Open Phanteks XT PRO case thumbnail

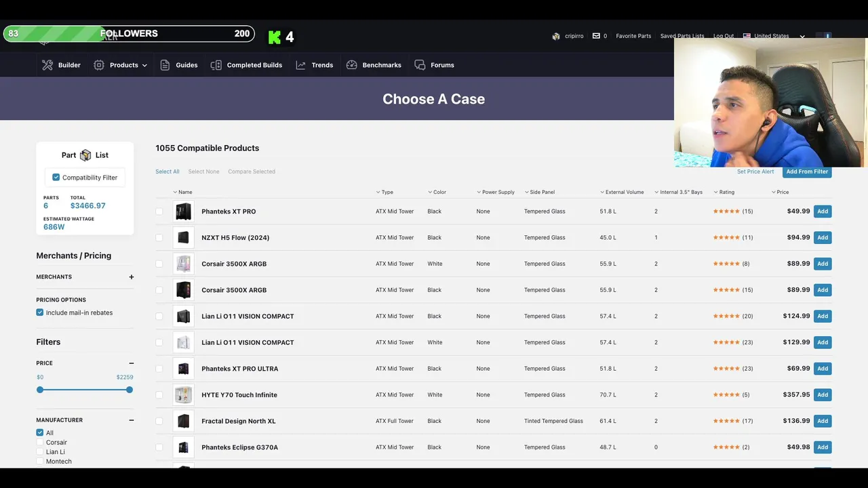point(183,211)
